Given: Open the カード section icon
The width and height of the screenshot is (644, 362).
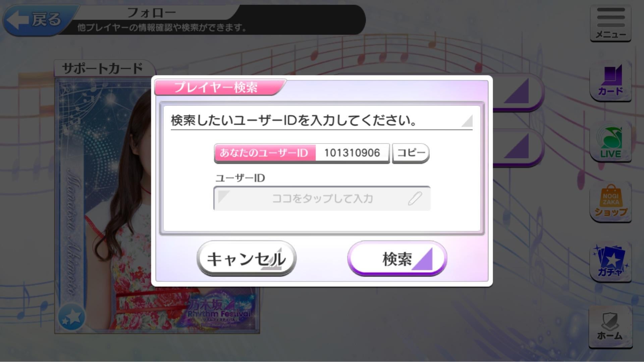Looking at the screenshot, I should pyautogui.click(x=610, y=81).
